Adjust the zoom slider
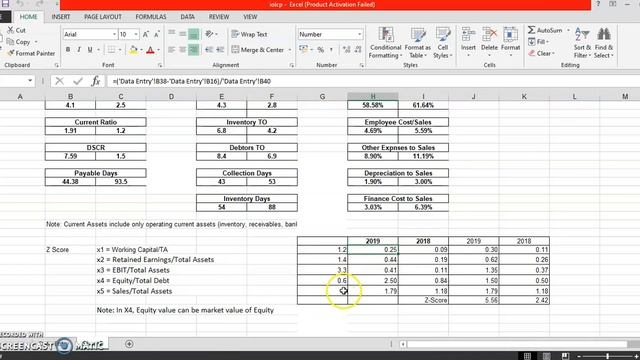This screenshot has width=640, height=360. click(x=607, y=356)
